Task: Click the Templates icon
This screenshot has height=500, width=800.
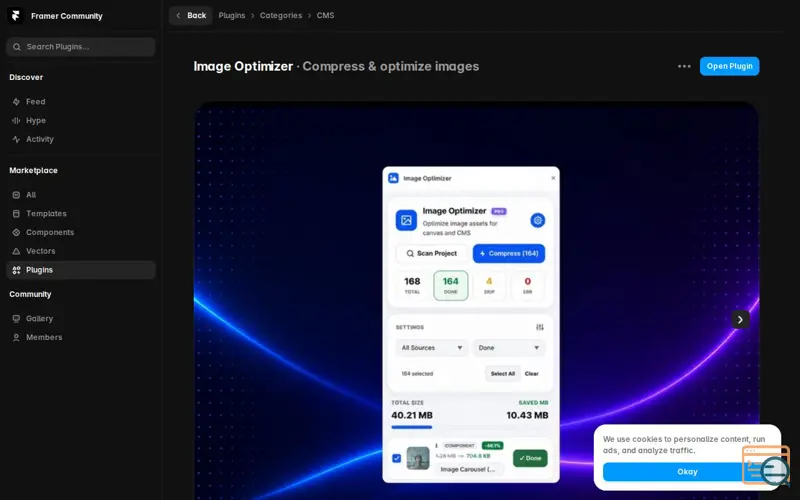Action: [16, 213]
